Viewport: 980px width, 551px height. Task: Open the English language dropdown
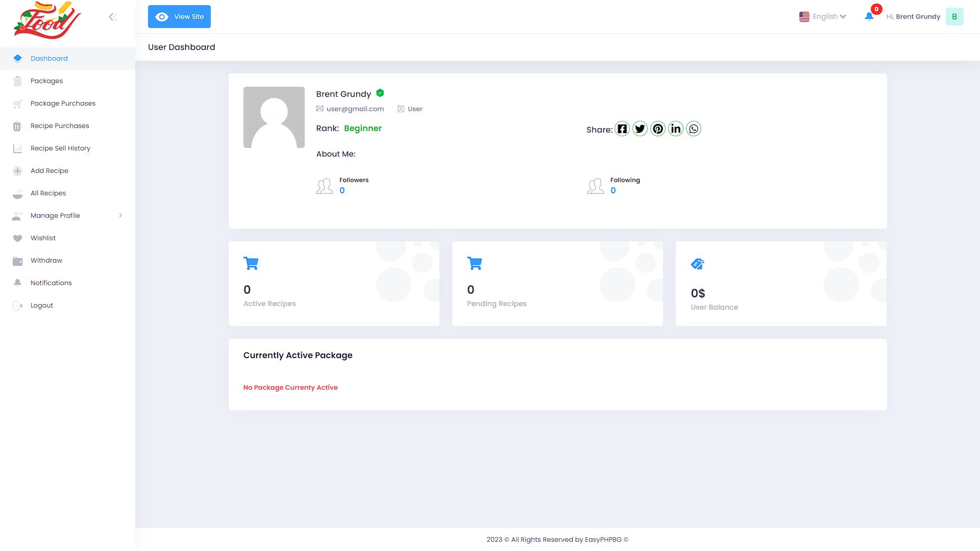point(822,16)
